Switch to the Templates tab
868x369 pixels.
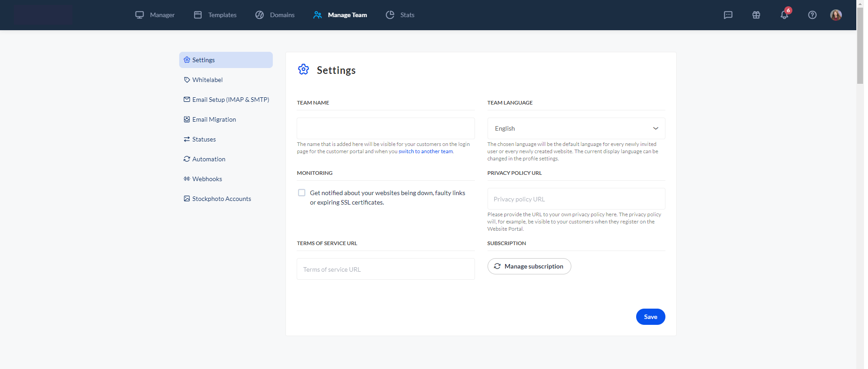point(215,15)
